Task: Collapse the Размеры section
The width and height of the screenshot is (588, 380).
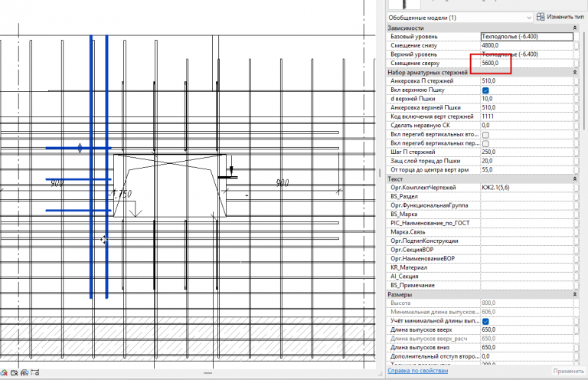Action: [x=574, y=294]
